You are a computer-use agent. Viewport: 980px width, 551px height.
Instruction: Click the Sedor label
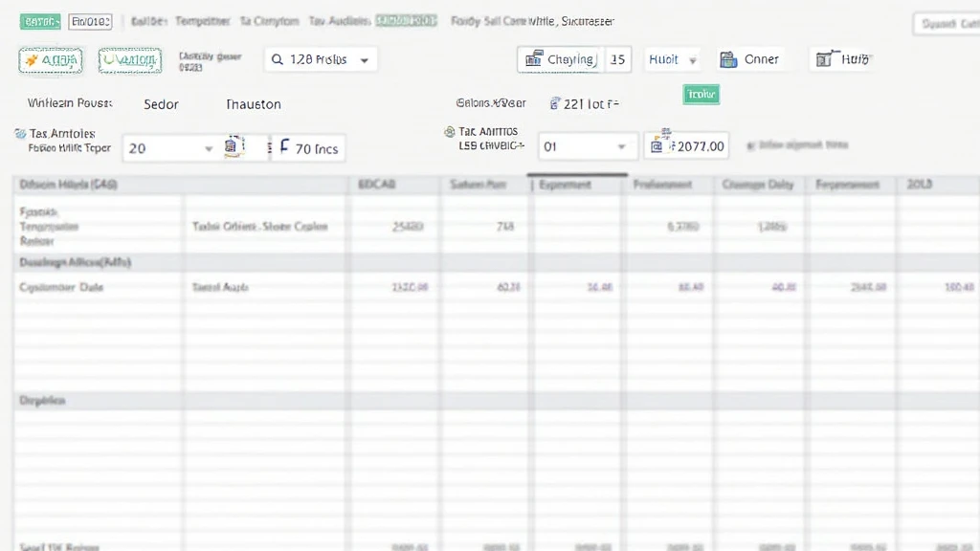point(161,104)
